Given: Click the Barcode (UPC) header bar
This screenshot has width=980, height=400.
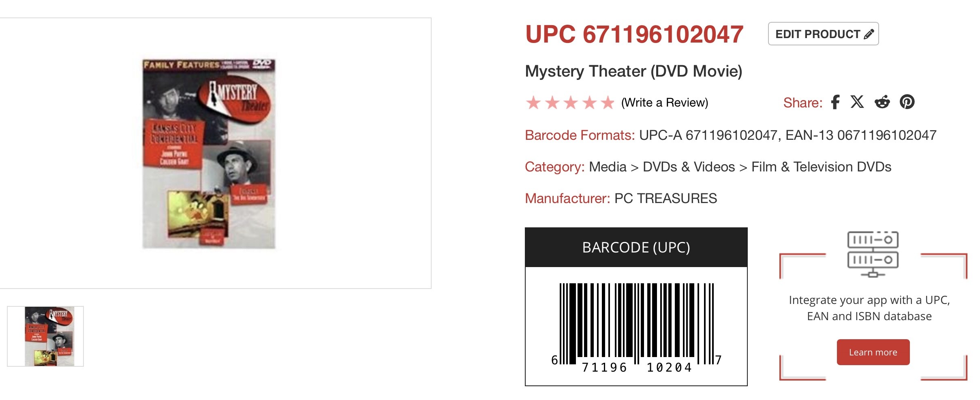Looking at the screenshot, I should [x=636, y=247].
